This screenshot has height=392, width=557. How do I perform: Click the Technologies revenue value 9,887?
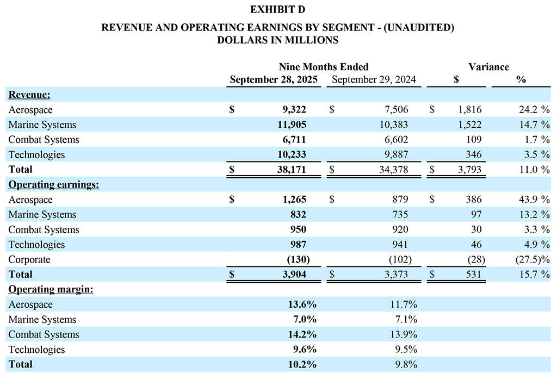[395, 155]
